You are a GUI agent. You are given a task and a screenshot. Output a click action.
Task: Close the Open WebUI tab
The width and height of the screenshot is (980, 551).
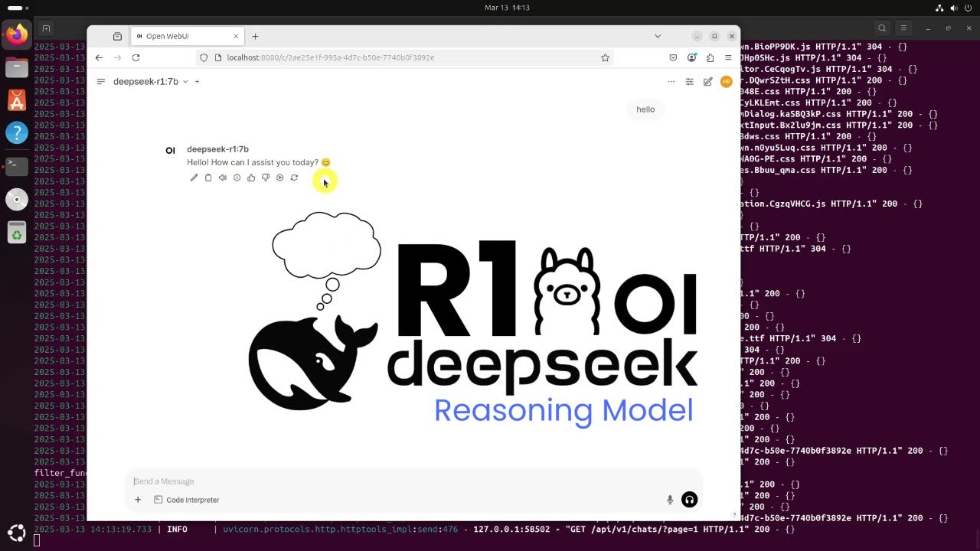point(236,36)
